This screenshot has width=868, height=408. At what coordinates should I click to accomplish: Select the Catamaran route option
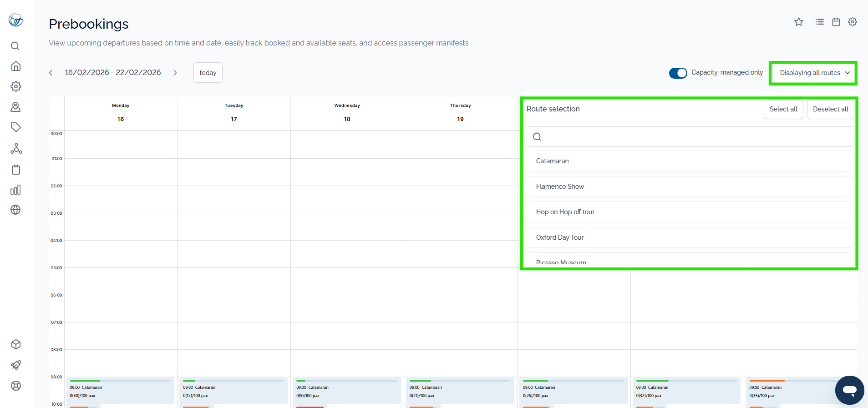[x=690, y=161]
